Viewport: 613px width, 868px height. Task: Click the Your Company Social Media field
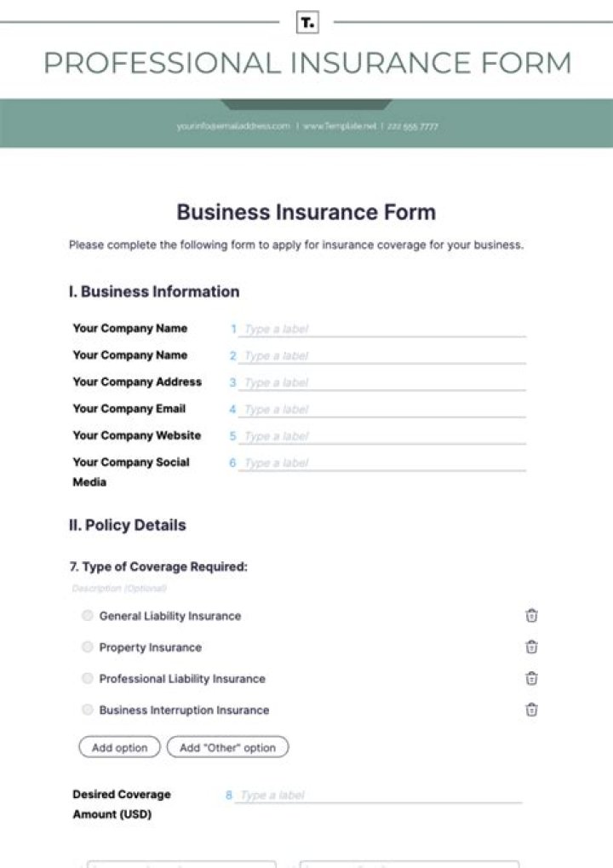click(383, 463)
